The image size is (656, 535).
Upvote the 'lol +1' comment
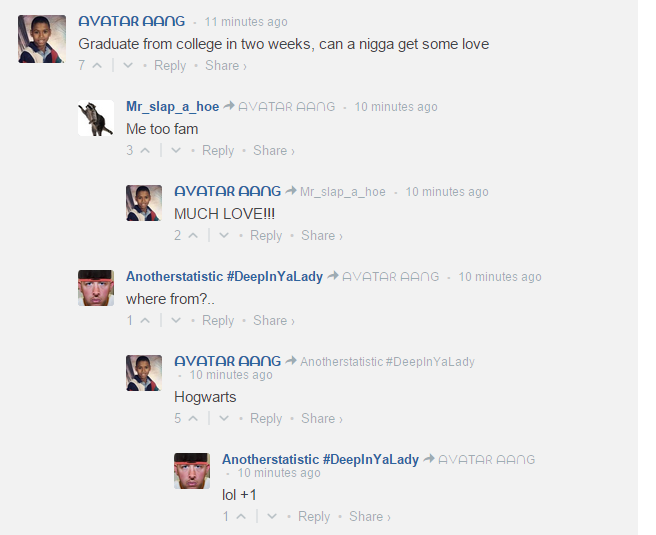point(241,517)
